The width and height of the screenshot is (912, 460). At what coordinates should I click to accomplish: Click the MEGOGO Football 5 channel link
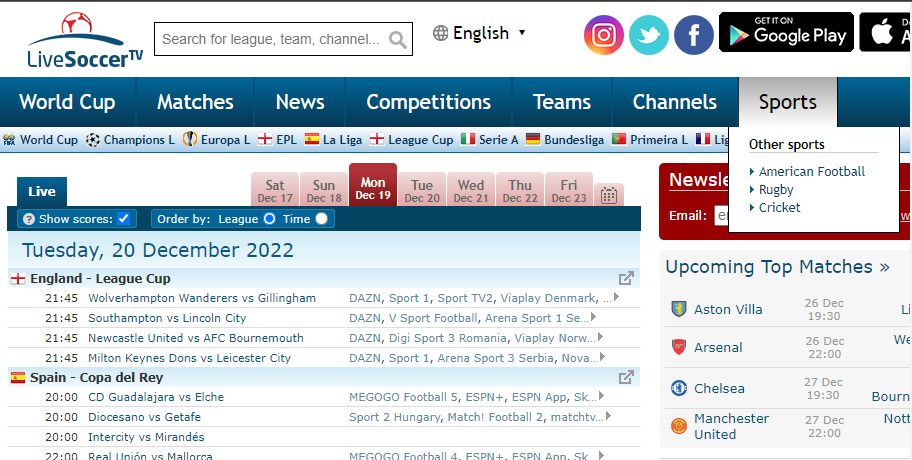click(x=403, y=397)
